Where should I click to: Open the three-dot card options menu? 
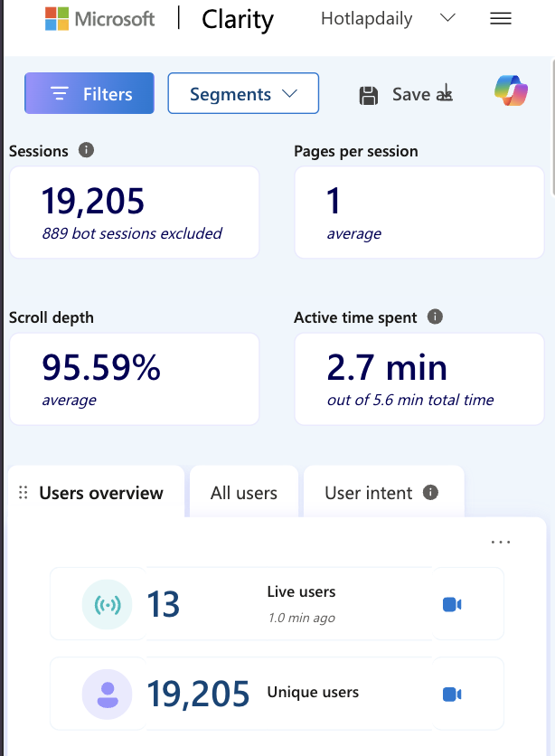[x=500, y=542]
